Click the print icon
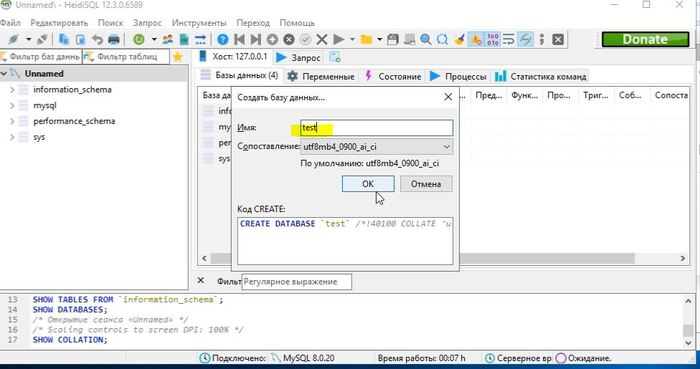The width and height of the screenshot is (700, 369). pyautogui.click(x=114, y=40)
